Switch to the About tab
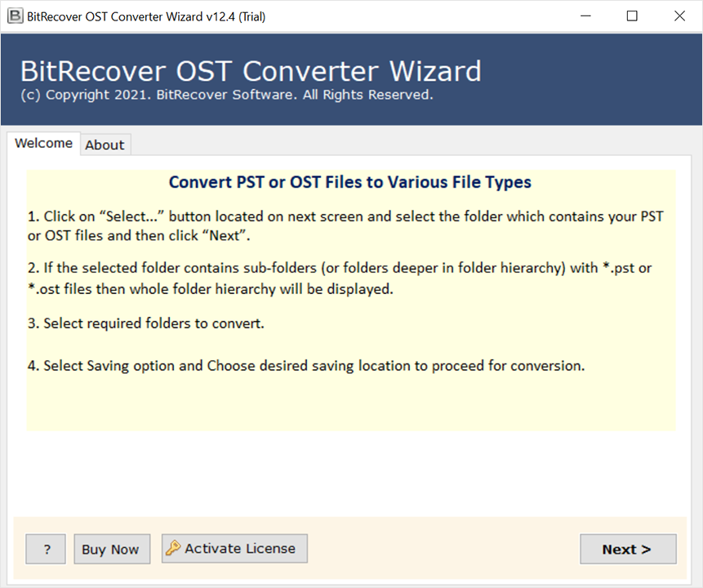703x588 pixels. click(x=105, y=145)
